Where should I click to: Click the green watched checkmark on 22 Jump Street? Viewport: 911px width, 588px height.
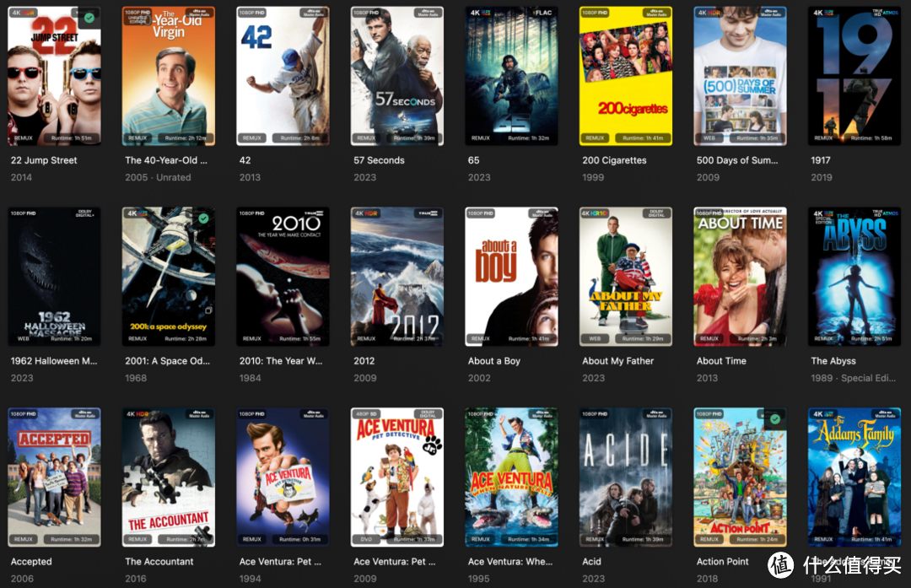(89, 18)
